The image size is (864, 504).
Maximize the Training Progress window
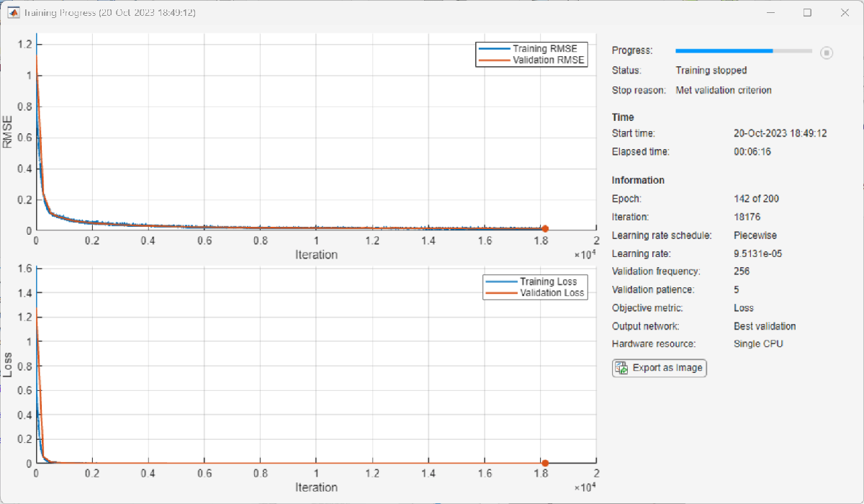(807, 13)
